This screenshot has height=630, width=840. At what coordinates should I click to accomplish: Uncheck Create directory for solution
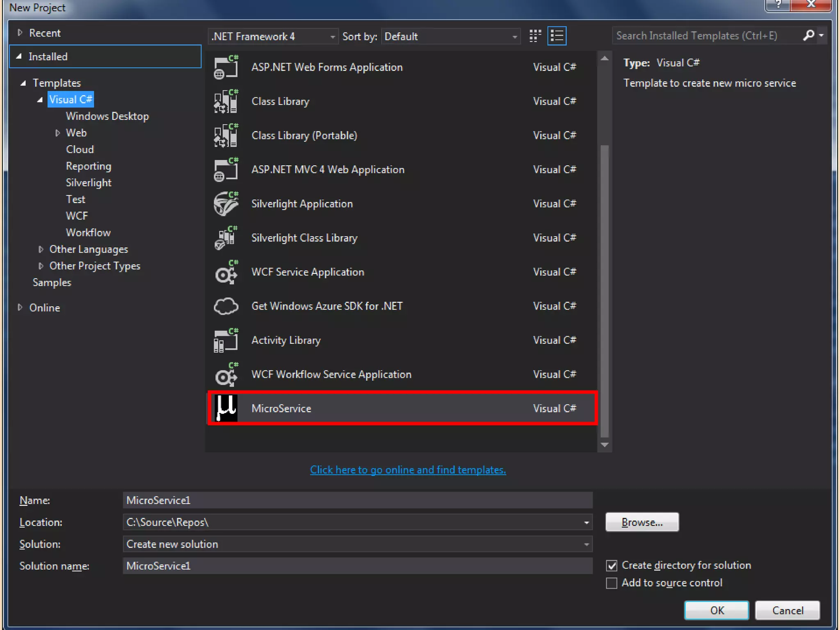[x=612, y=566]
